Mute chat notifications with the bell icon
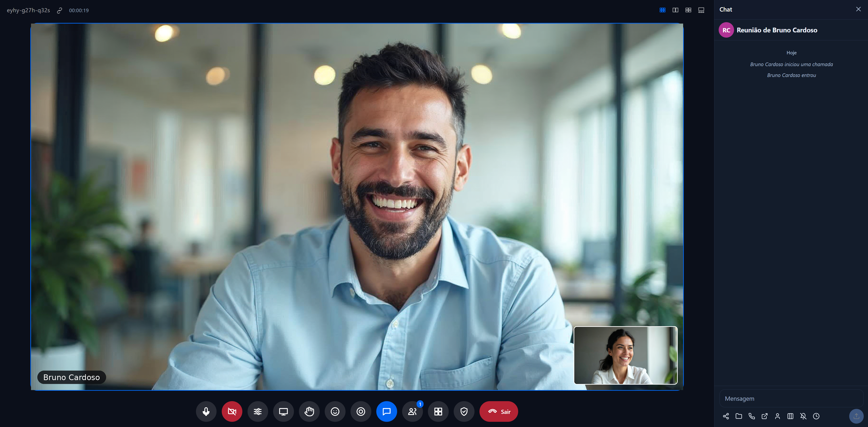 point(803,416)
